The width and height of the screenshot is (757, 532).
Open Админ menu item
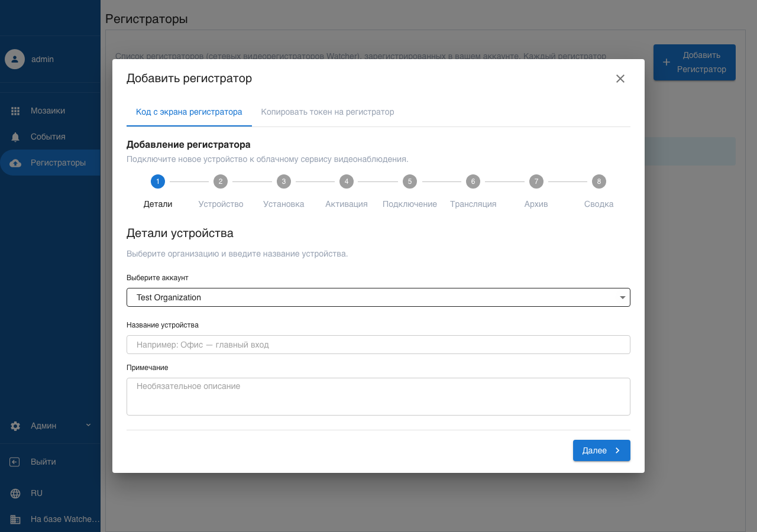pyautogui.click(x=50, y=426)
